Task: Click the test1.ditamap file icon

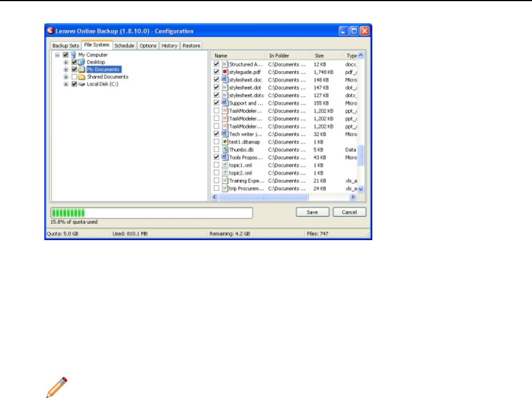Action: coord(225,142)
